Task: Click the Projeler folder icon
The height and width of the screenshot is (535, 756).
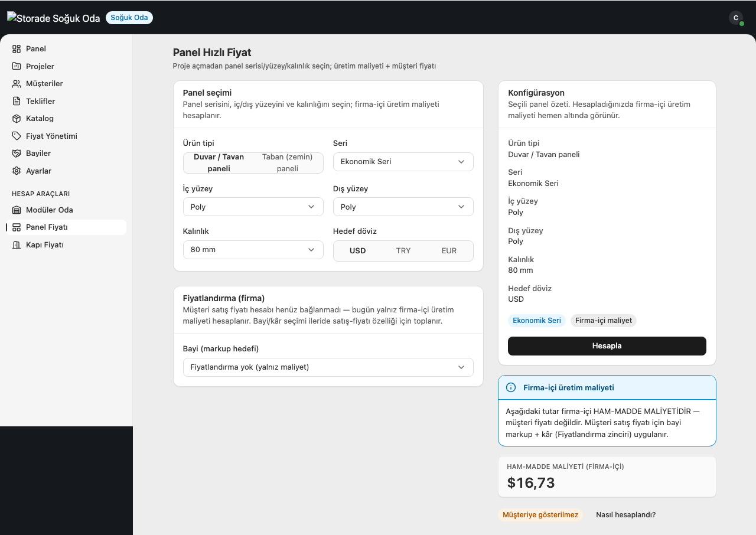Action: [x=17, y=66]
